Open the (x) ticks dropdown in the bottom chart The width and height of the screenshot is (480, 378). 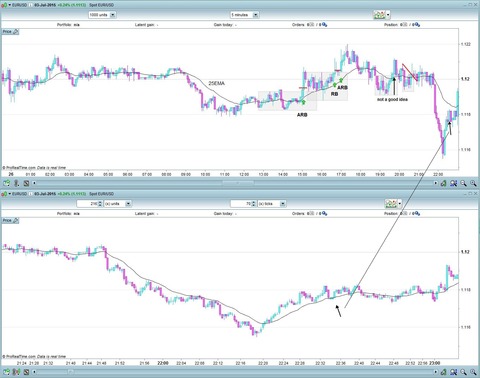tap(272, 204)
